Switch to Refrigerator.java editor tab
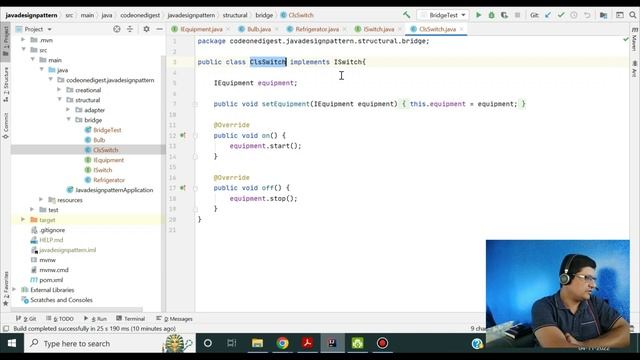Viewport: 640px width, 360px height. tap(317, 29)
